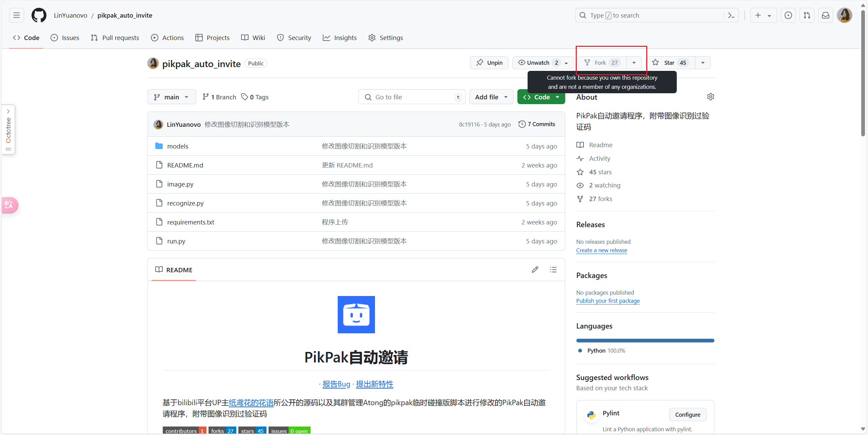The width and height of the screenshot is (868, 435).
Task: Open About section settings gear
Action: pos(710,97)
